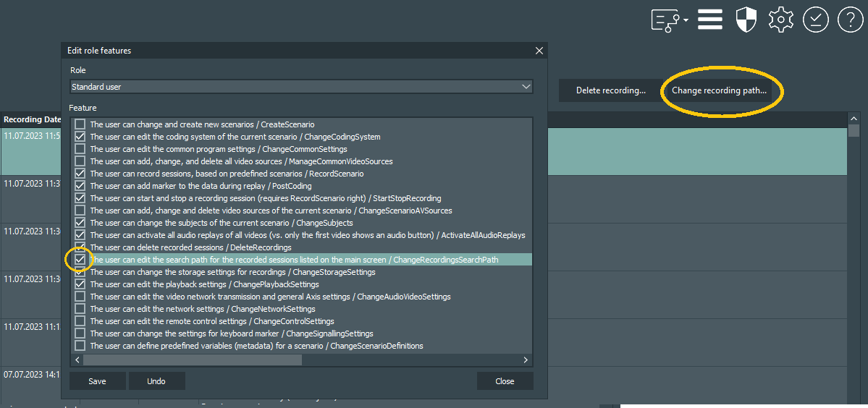
Task: Toggle the ActivateAllAudioReplays checkbox
Action: pos(80,235)
